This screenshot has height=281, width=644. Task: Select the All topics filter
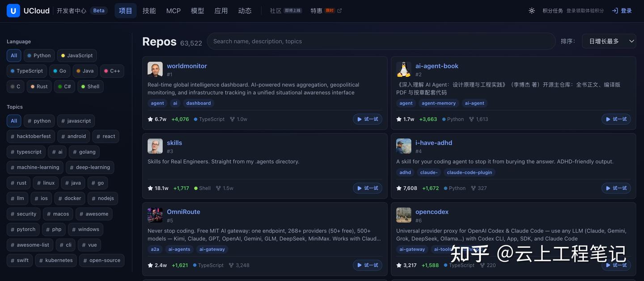(14, 121)
